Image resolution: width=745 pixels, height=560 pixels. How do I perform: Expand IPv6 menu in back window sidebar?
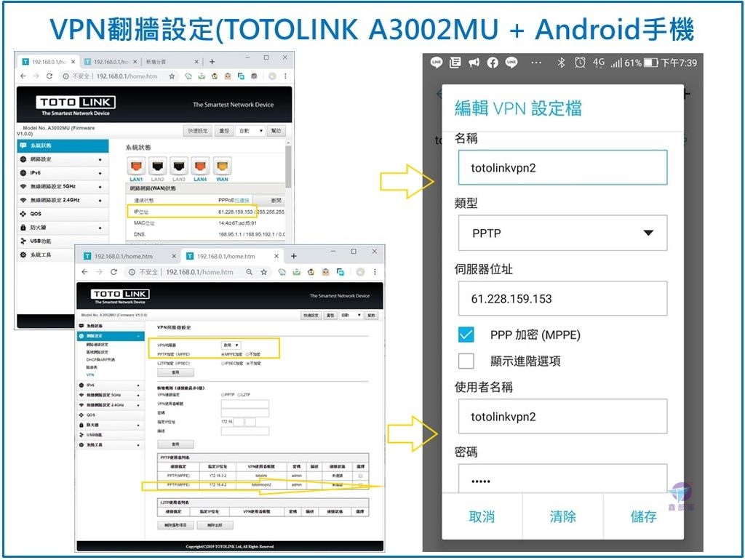click(x=63, y=173)
